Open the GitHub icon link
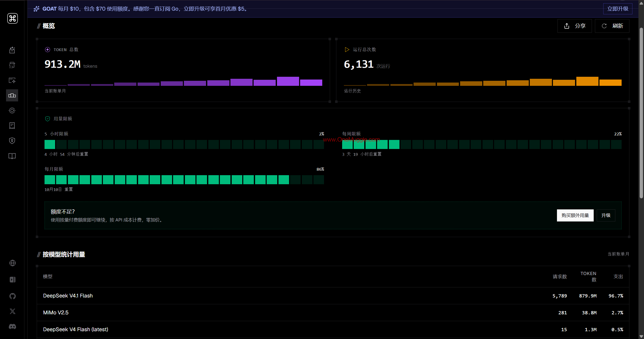This screenshot has width=644, height=339. pos(13,296)
